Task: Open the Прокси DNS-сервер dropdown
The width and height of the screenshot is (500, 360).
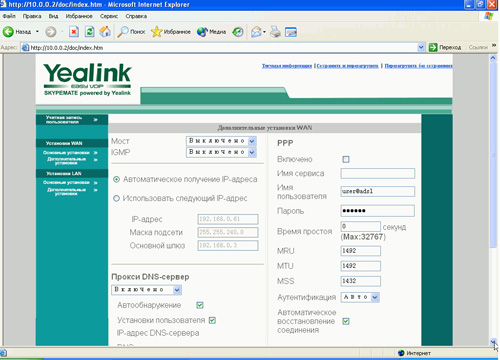Action: click(x=146, y=290)
